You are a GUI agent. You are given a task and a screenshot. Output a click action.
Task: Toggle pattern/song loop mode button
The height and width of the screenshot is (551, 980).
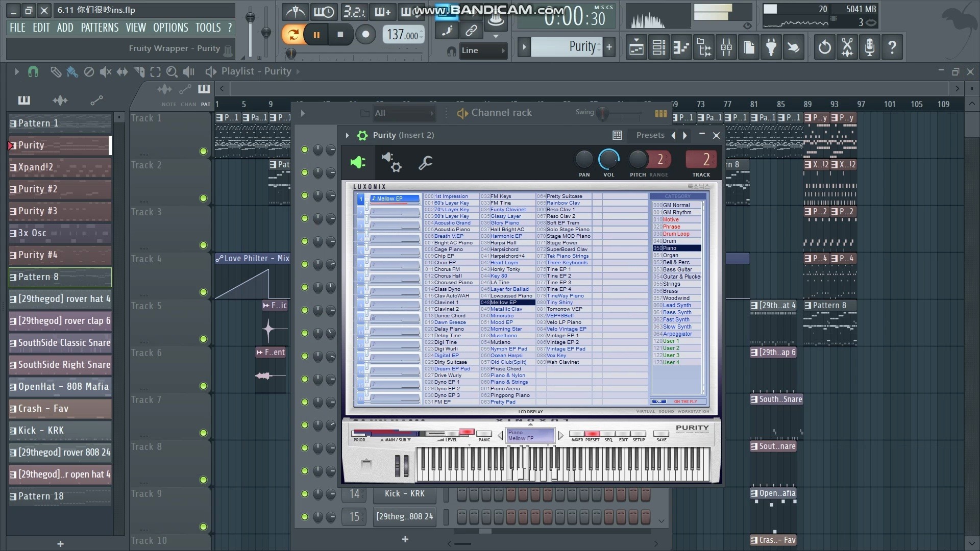pyautogui.click(x=293, y=35)
